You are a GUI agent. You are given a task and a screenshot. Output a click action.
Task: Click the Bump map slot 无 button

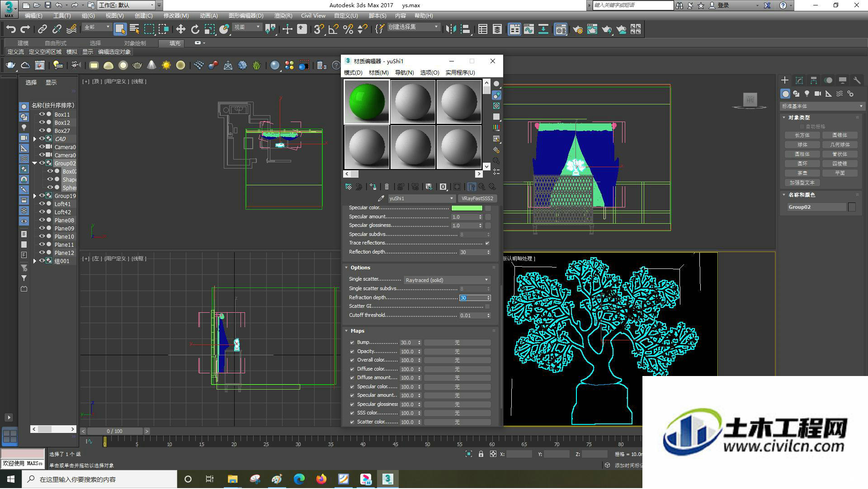[x=457, y=343]
